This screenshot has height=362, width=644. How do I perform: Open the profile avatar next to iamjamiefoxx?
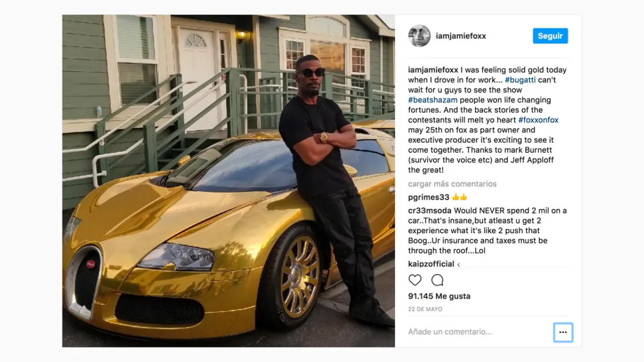pyautogui.click(x=419, y=36)
